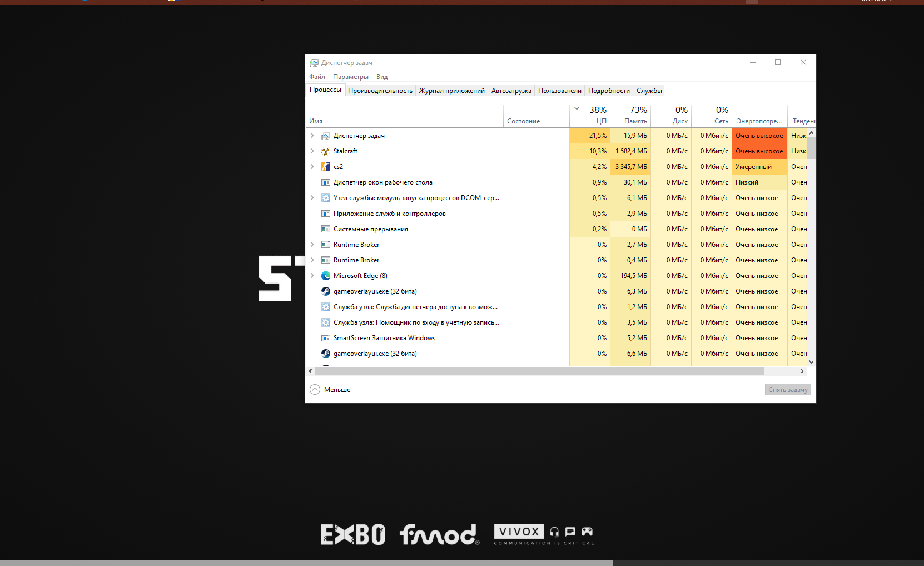Sort by the Энергопотребление column header
The height and width of the screenshot is (566, 924).
pos(760,115)
